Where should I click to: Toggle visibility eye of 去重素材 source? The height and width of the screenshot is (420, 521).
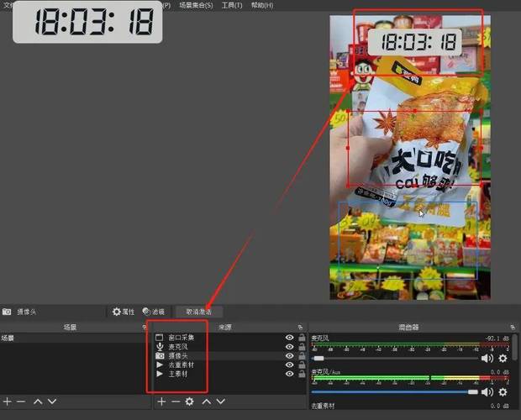pos(290,365)
